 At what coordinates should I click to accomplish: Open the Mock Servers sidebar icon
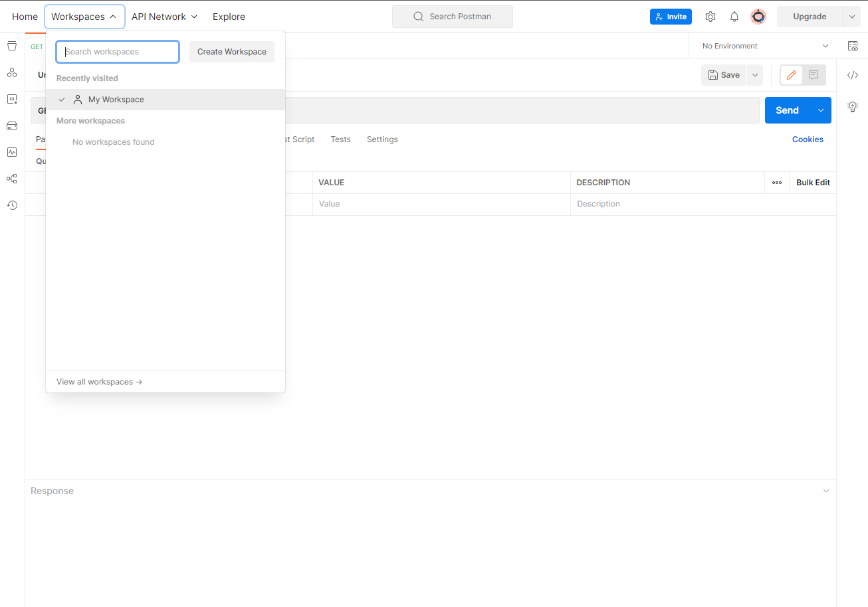(12, 126)
